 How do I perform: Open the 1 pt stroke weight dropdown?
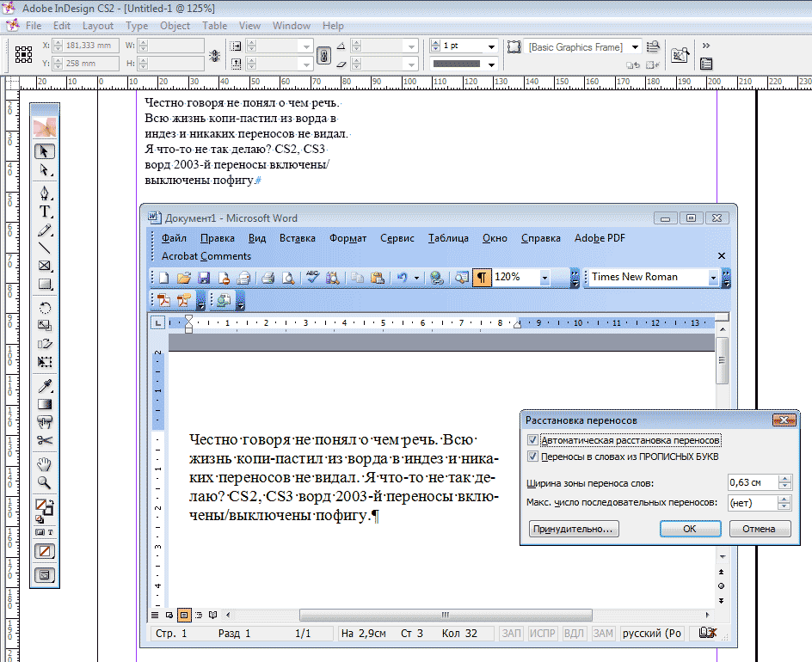pos(491,46)
